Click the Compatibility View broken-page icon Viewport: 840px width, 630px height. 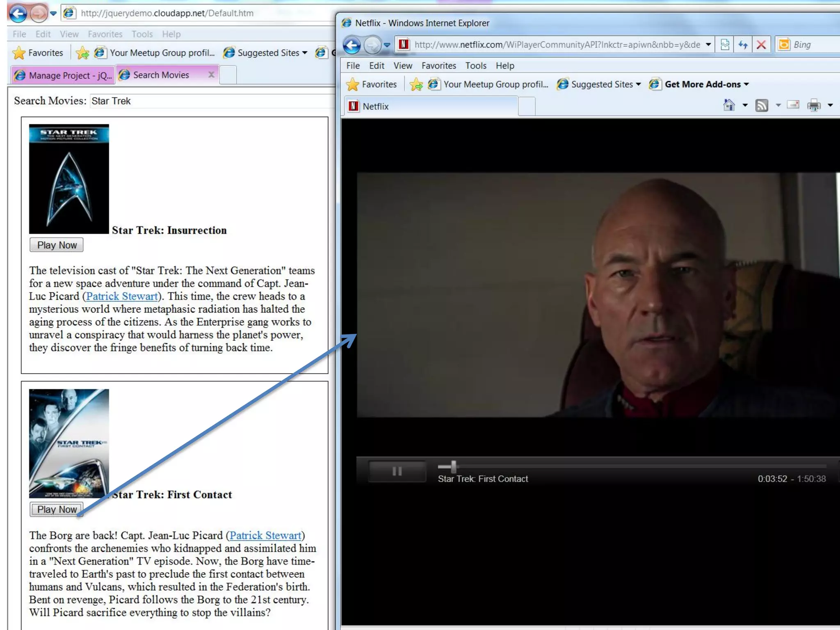click(725, 45)
